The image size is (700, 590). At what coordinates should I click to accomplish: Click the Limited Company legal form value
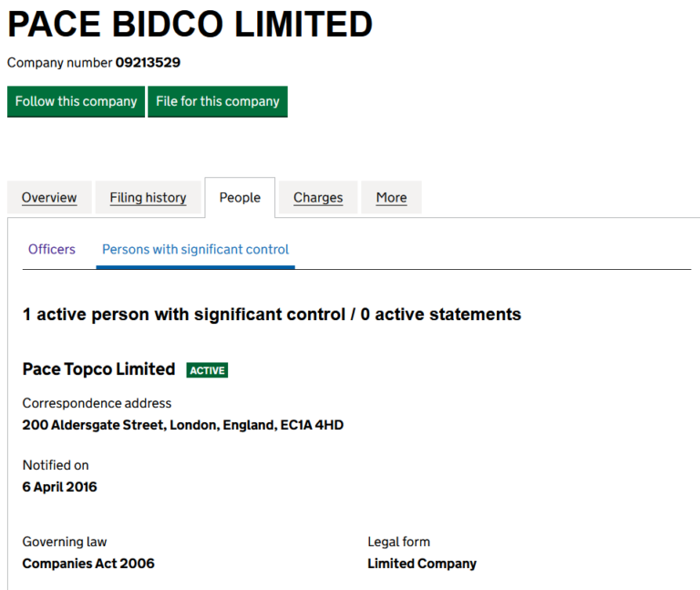[x=421, y=564]
